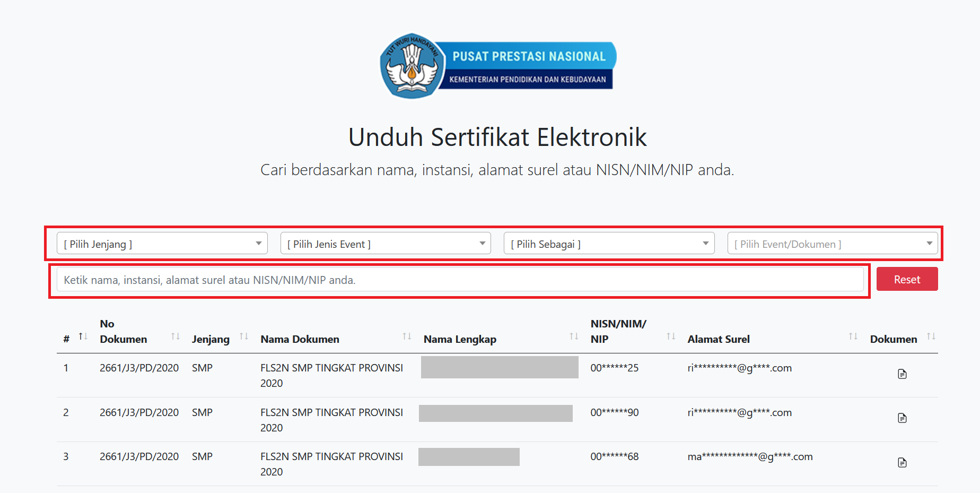Download document icon for row 3
This screenshot has height=493, width=980.
pos(902,463)
